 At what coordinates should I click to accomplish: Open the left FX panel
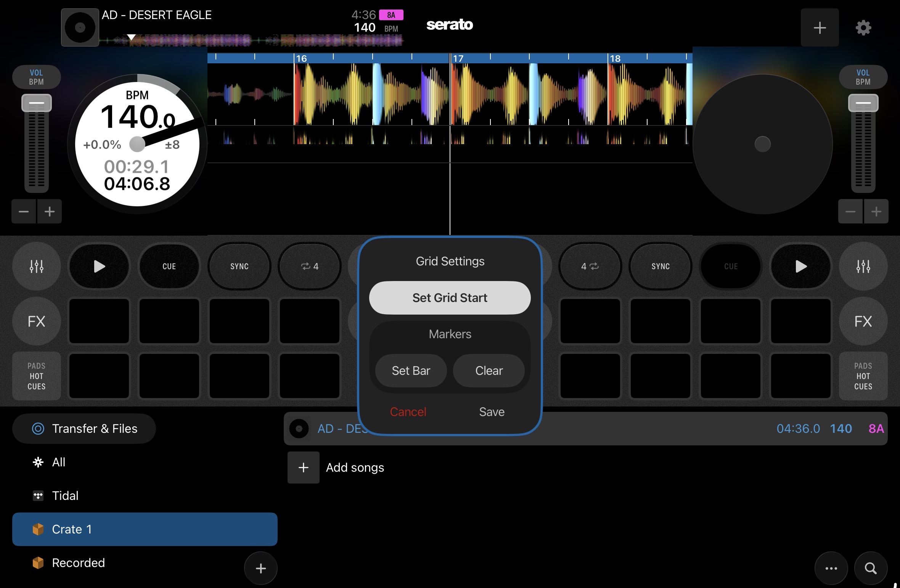37,321
